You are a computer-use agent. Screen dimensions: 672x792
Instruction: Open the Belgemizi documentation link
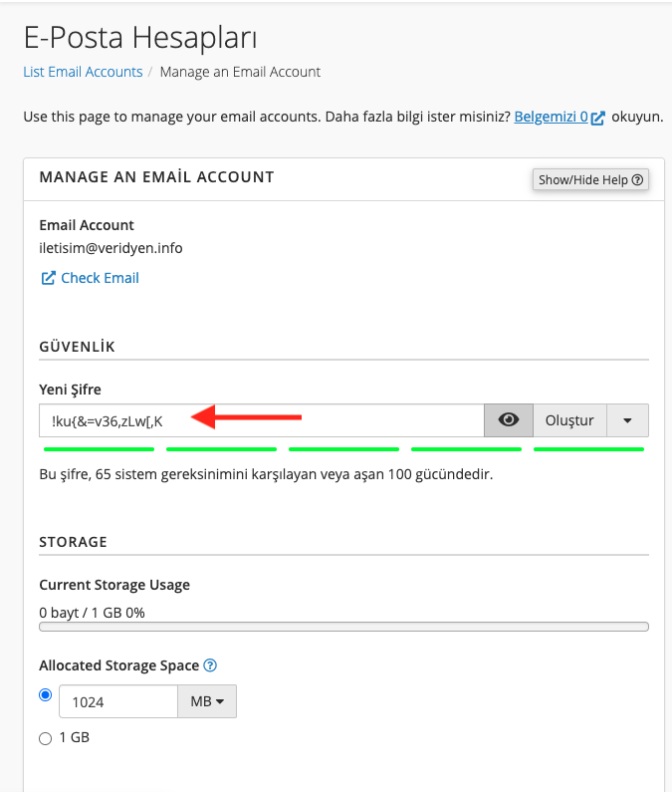(551, 117)
